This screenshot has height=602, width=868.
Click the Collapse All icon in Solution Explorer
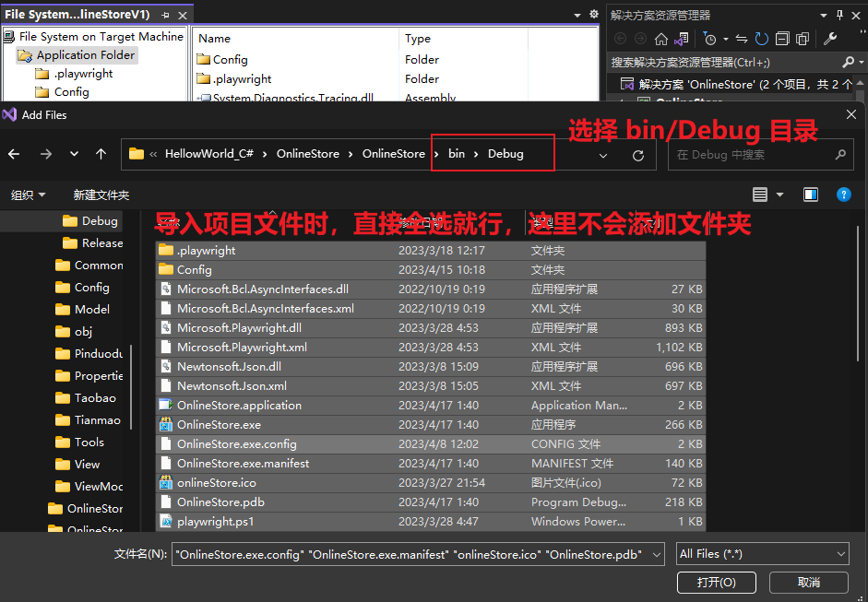tap(783, 39)
